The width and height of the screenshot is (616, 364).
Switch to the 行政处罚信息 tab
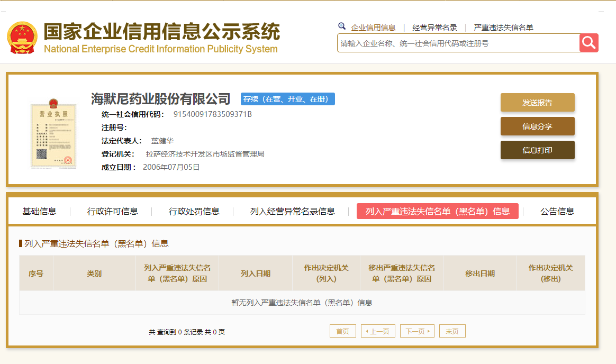(x=194, y=211)
